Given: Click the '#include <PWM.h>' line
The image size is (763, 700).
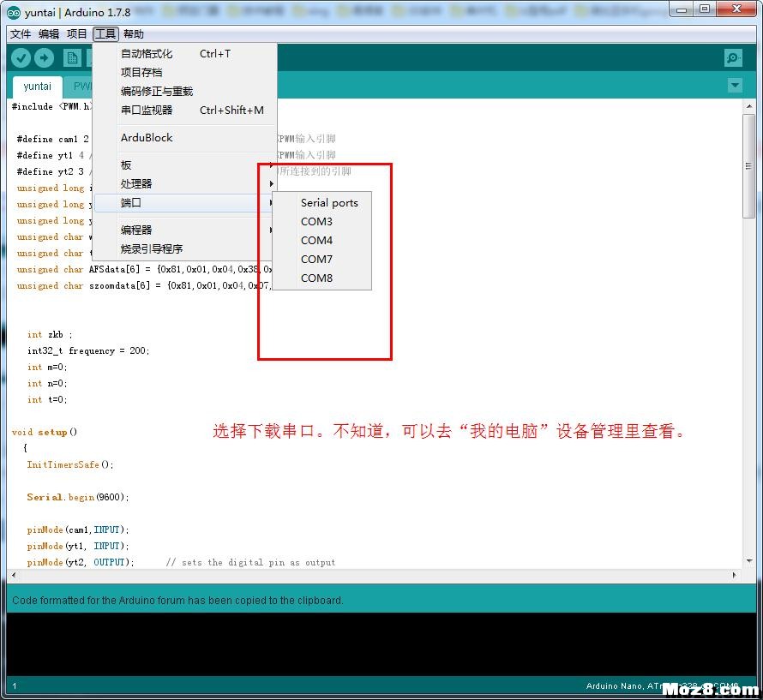Looking at the screenshot, I should 51,106.
